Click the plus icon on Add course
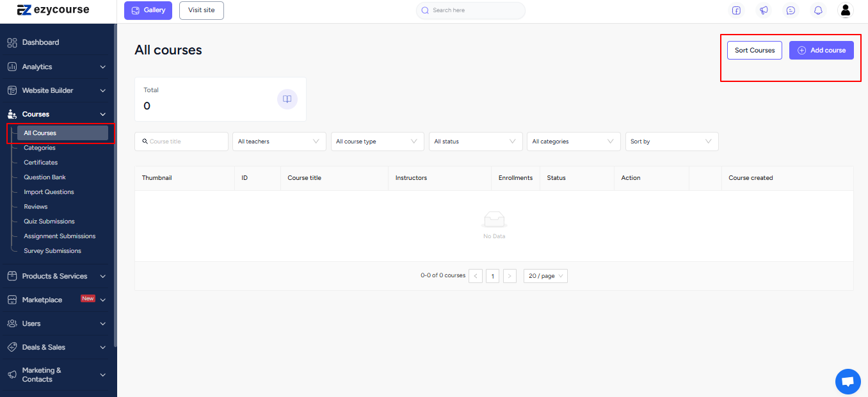868x397 pixels. tap(802, 51)
